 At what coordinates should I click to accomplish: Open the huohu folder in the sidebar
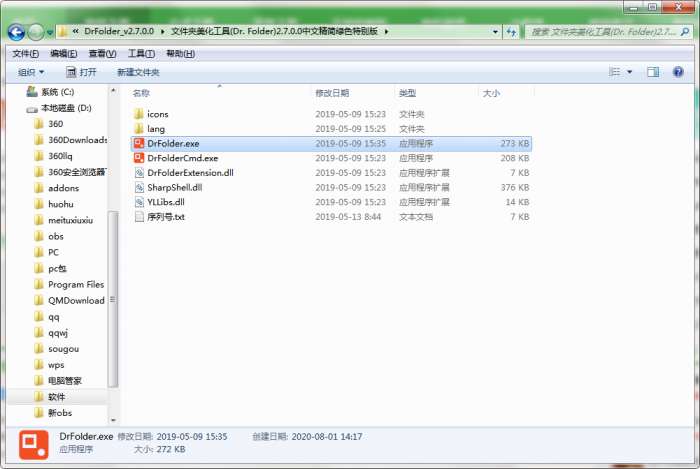pyautogui.click(x=54, y=204)
